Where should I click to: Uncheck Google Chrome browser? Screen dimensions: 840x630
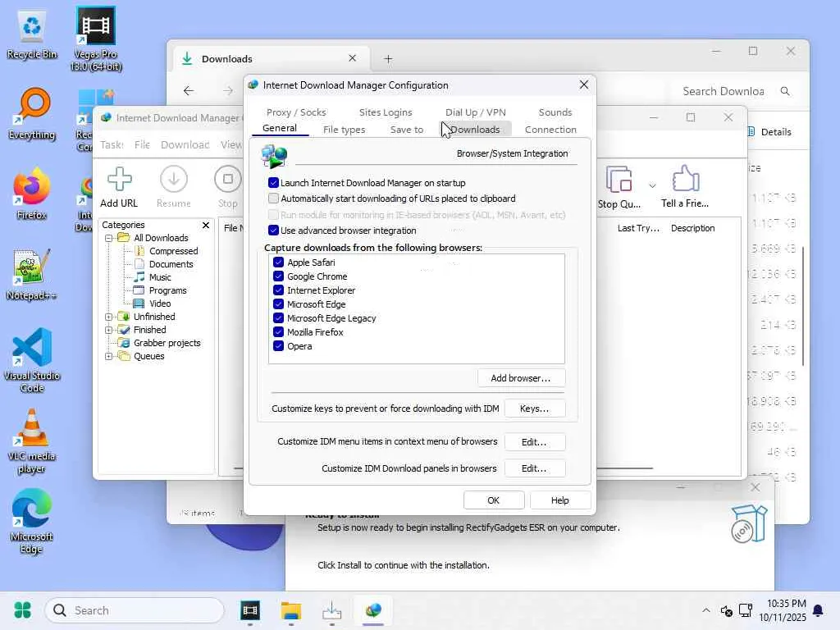(x=279, y=276)
